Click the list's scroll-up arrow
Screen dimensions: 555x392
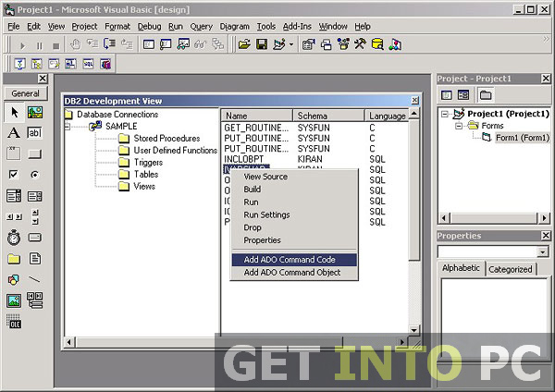pyautogui.click(x=413, y=114)
